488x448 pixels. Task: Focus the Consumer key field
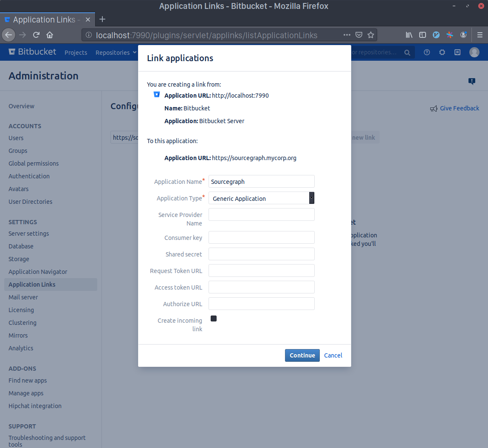pyautogui.click(x=262, y=237)
